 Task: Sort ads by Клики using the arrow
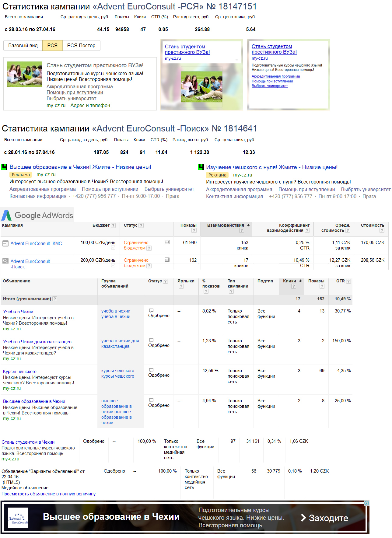pyautogui.click(x=300, y=281)
